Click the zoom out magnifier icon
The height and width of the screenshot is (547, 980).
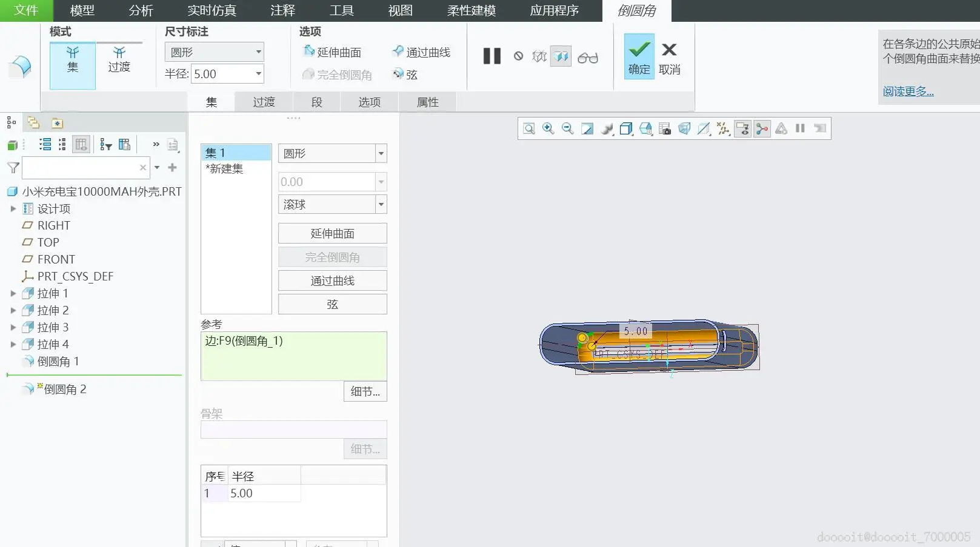(x=567, y=128)
